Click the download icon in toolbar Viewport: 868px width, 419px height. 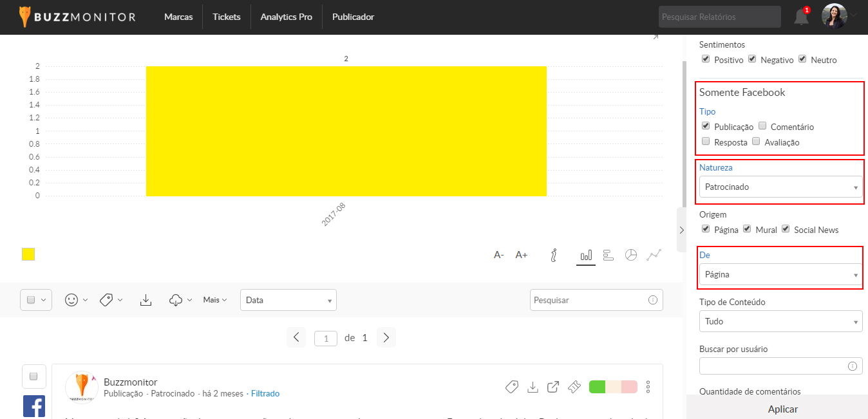coord(146,300)
